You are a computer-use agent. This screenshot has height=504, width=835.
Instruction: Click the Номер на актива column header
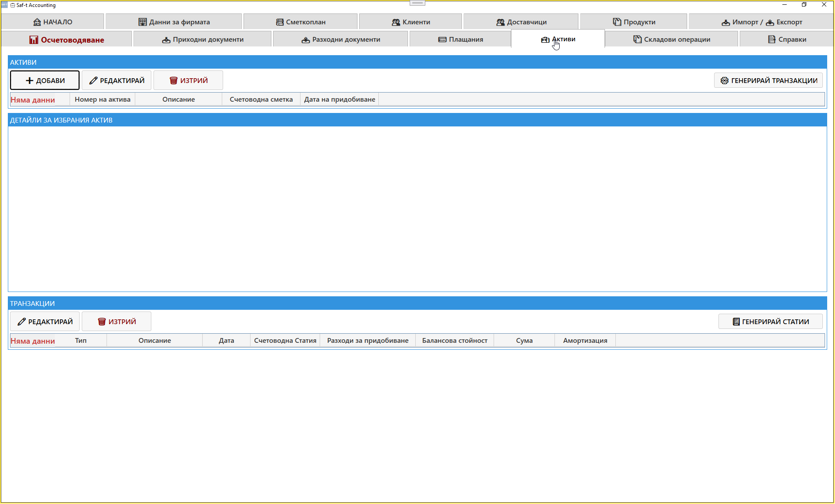pos(103,99)
